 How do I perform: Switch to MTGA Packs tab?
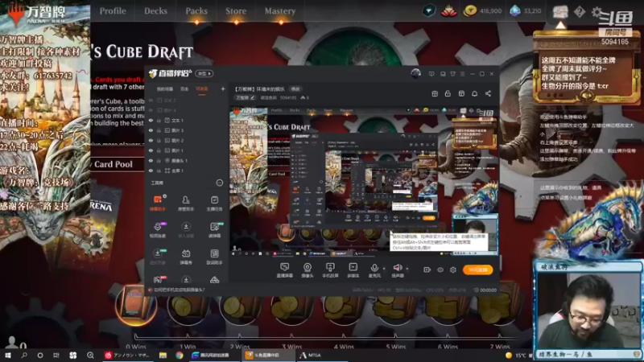(x=196, y=11)
